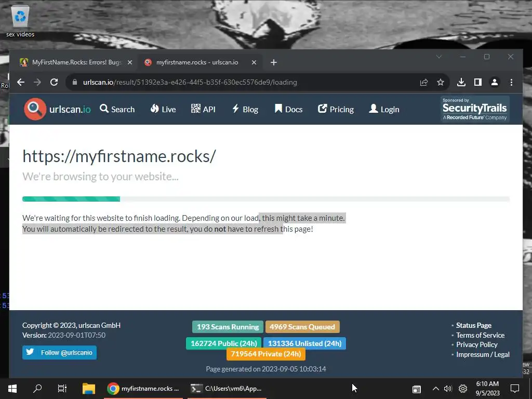Go to the Blog page
This screenshot has width=532, height=399.
pyautogui.click(x=245, y=109)
